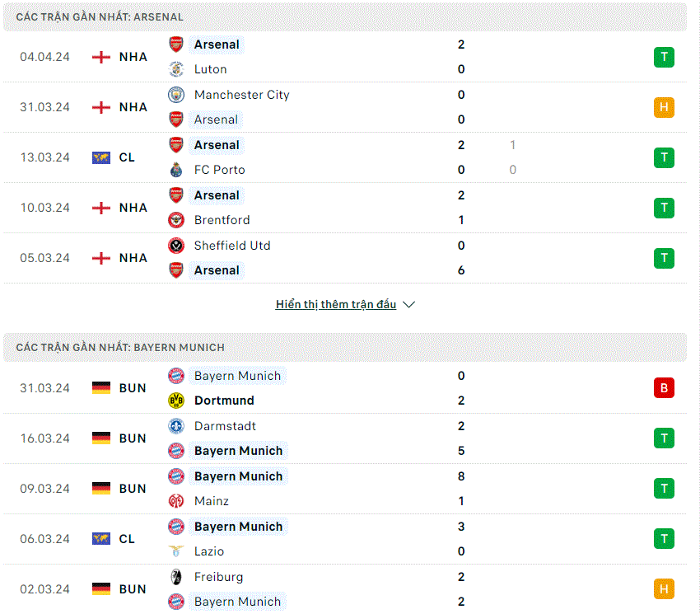Select the orange H draw badge for Manchester City match
Screen dimensions: 700x614
point(664,107)
